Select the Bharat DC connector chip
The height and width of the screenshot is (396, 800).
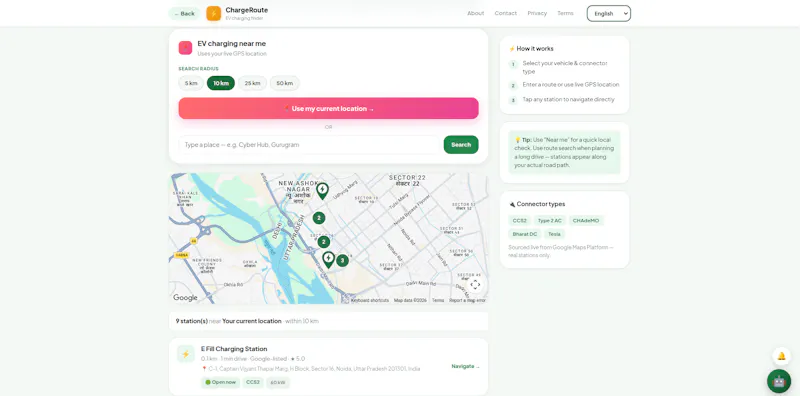[x=524, y=234]
